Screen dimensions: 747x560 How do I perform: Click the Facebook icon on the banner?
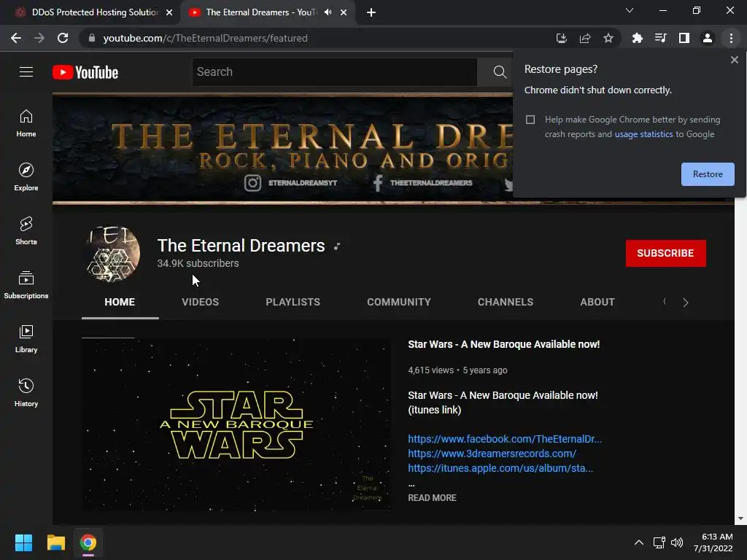coord(377,183)
